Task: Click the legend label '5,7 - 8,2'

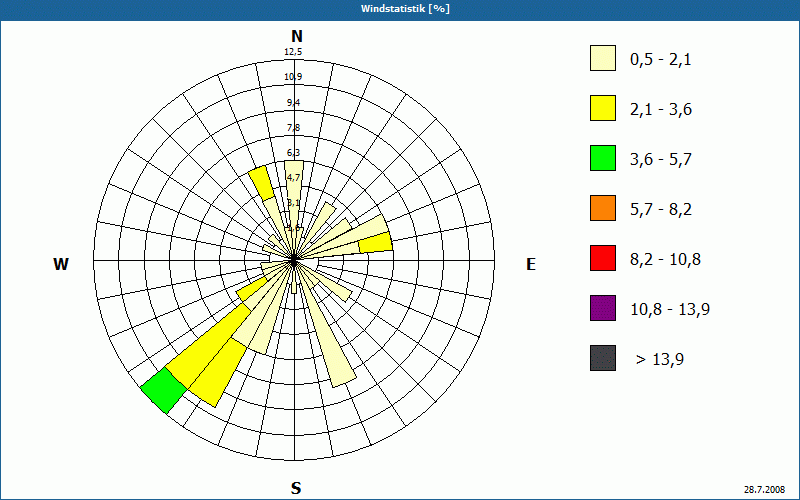Action: point(661,210)
